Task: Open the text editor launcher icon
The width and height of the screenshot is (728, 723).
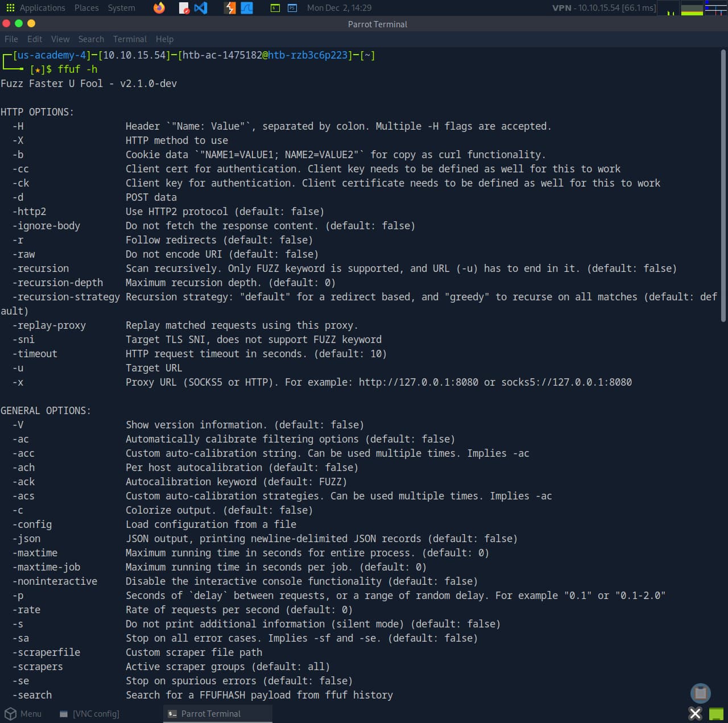Action: (x=184, y=8)
